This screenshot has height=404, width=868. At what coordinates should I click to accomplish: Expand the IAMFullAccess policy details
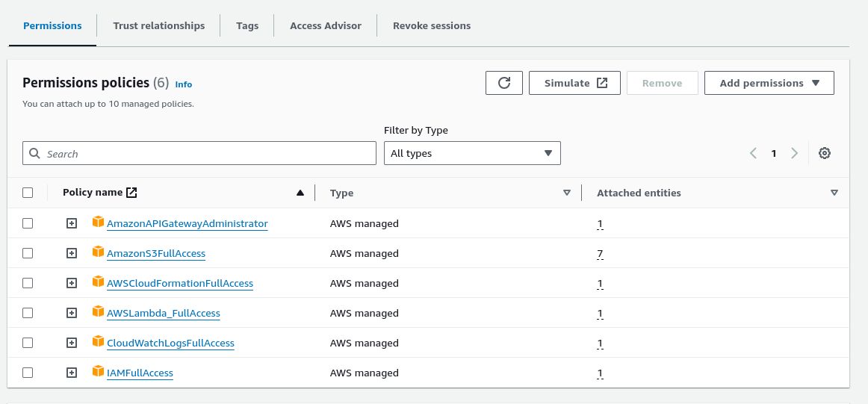pos(72,373)
